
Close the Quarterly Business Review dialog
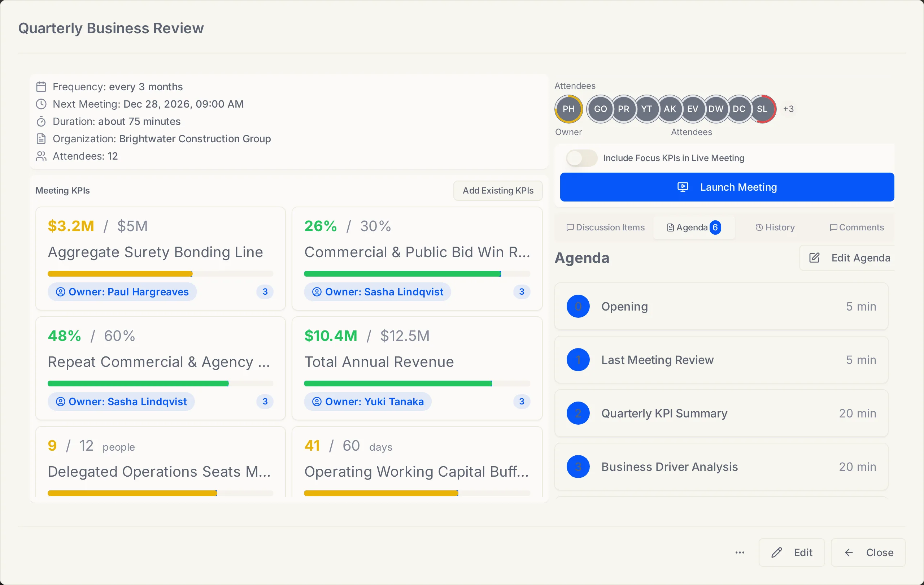point(868,552)
